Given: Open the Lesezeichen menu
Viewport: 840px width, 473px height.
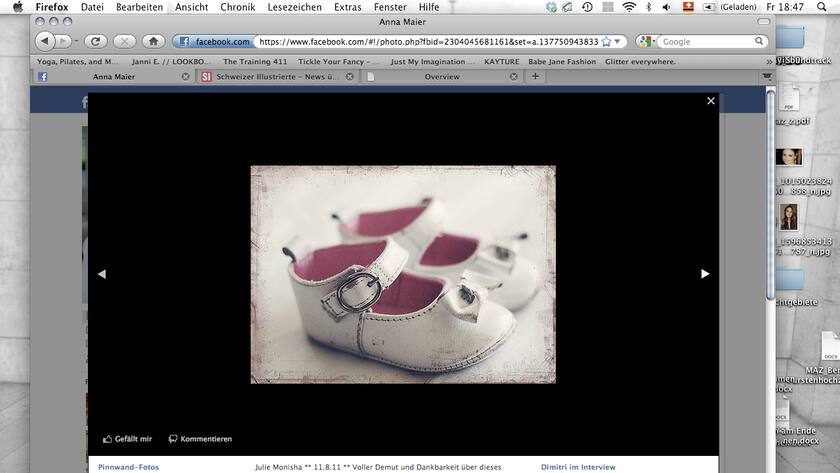Looking at the screenshot, I should tap(294, 7).
